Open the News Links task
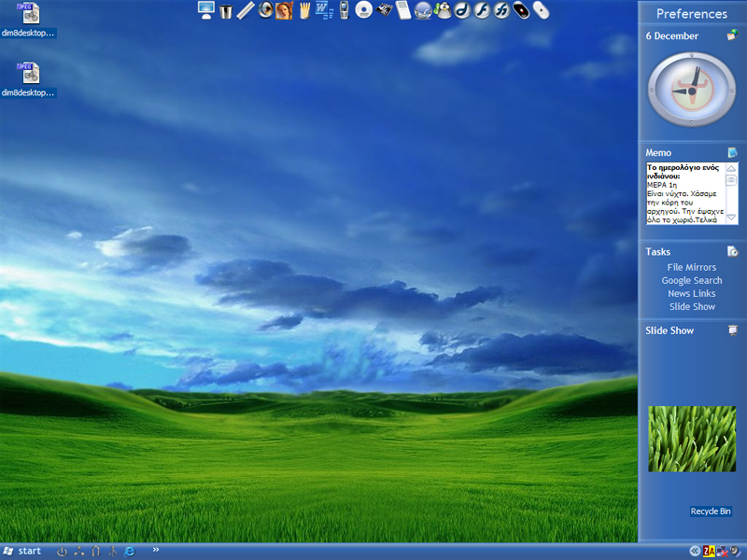Viewport: 747px width, 560px height. (692, 293)
